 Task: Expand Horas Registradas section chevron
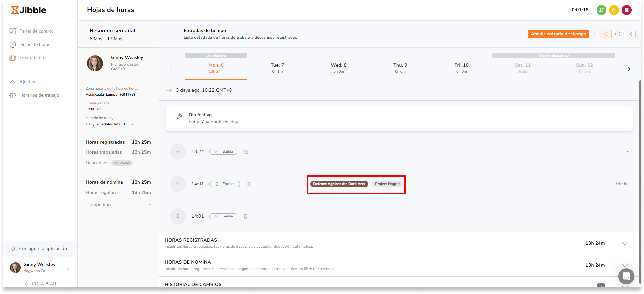[x=625, y=243]
